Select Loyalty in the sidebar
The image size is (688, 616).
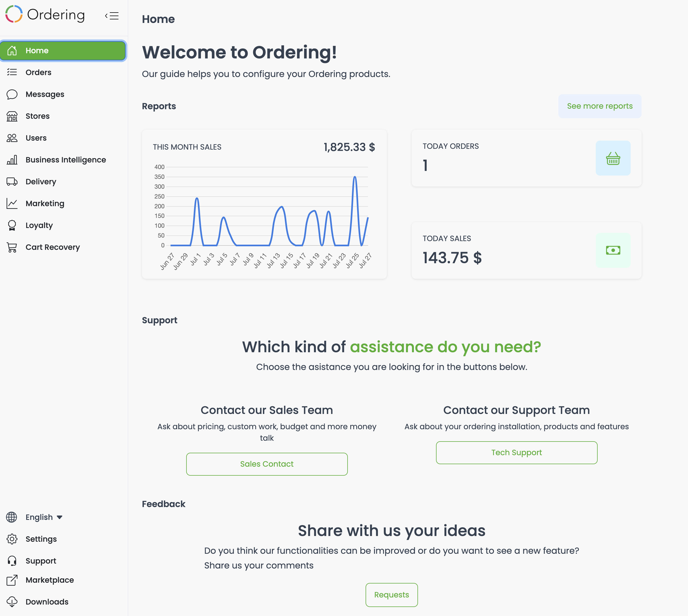63,226
